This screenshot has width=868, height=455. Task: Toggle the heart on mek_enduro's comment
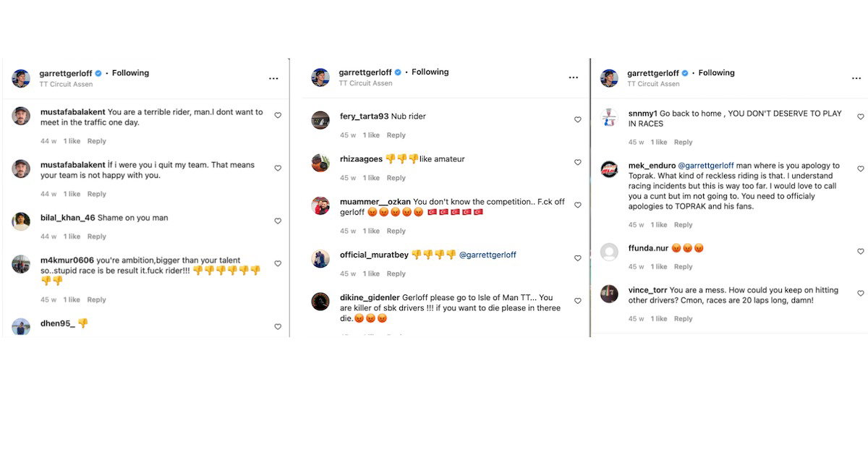pos(860,169)
